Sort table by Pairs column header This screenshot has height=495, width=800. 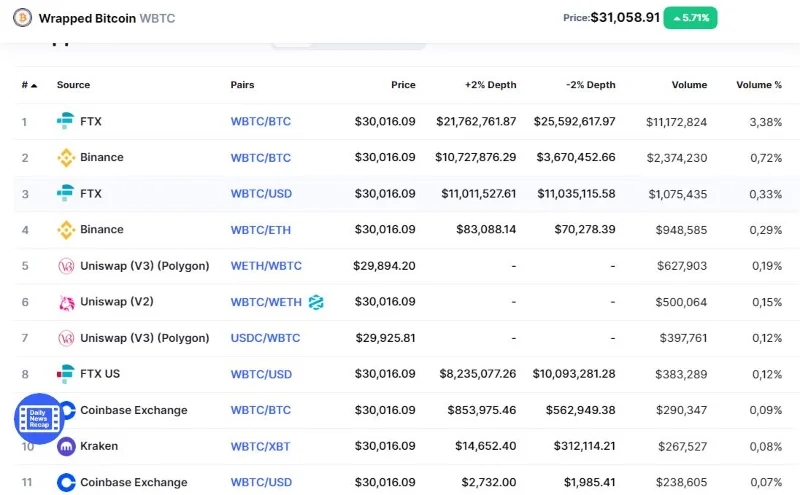click(242, 85)
